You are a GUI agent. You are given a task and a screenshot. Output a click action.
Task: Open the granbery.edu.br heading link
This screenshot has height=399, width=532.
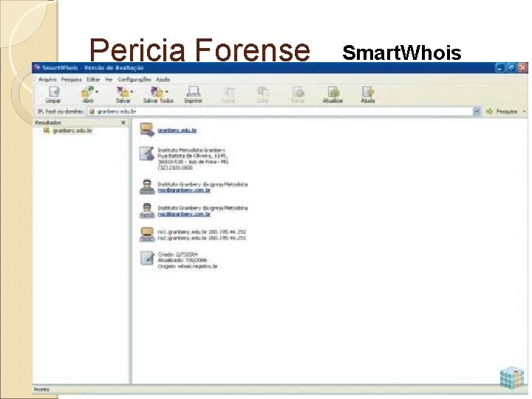pos(177,130)
